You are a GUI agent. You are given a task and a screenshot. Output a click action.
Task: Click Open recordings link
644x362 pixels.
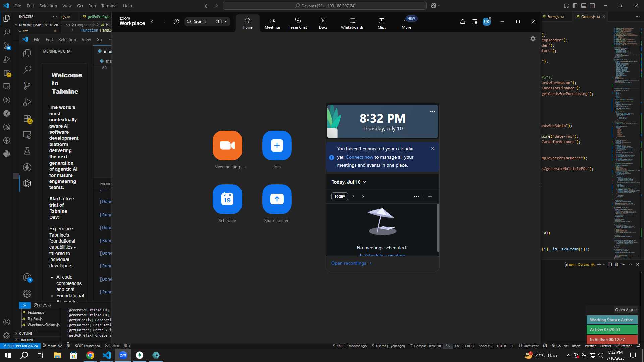(352, 263)
